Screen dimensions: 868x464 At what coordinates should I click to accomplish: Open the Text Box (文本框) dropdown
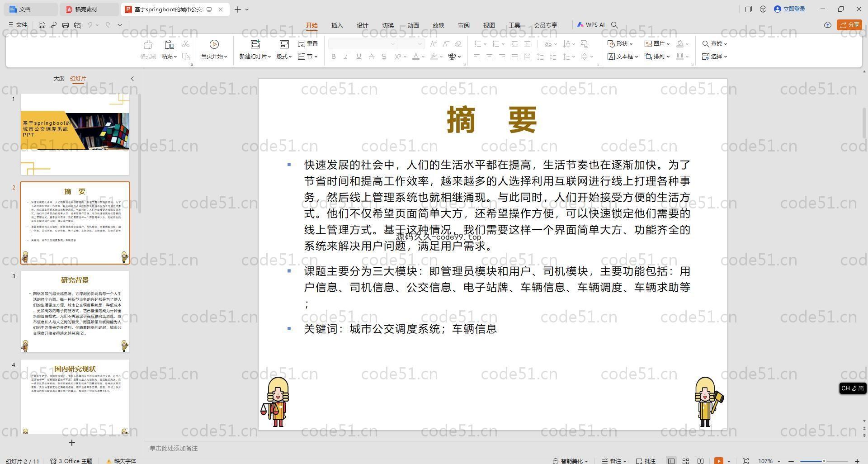[623, 57]
